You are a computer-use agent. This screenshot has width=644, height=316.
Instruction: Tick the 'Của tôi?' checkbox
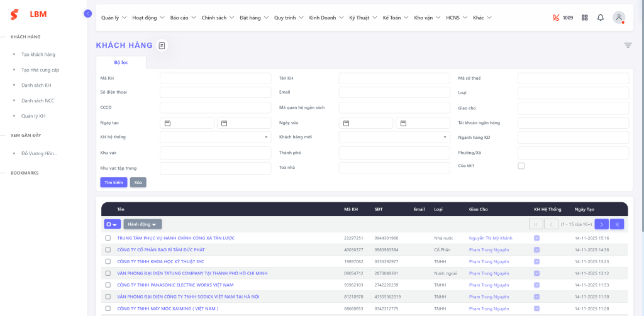click(521, 166)
